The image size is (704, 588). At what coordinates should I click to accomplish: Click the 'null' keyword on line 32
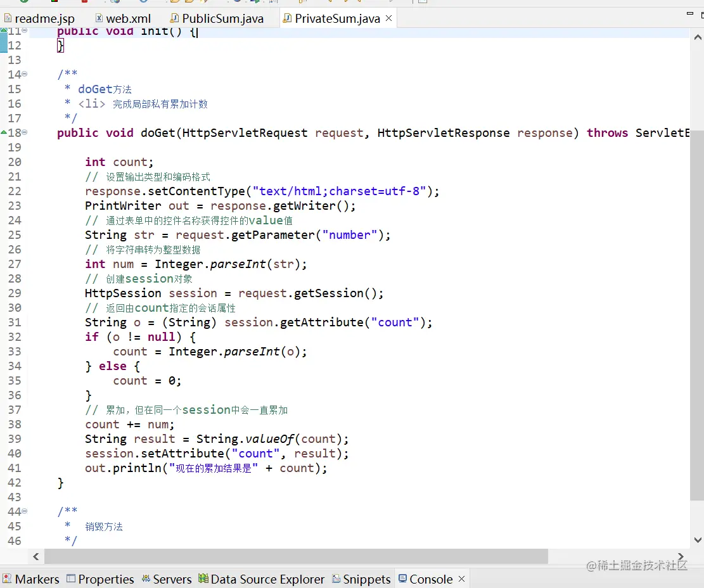click(x=161, y=337)
